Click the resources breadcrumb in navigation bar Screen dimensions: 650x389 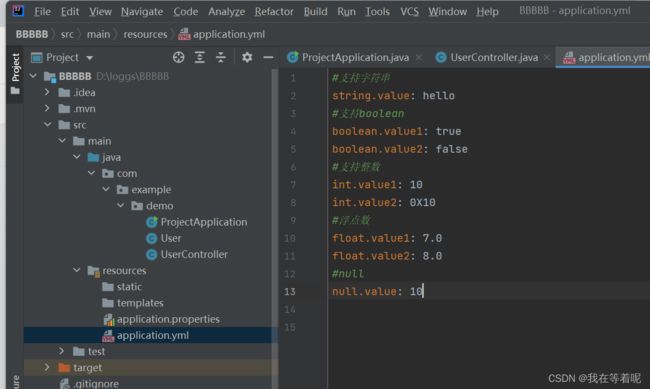[145, 34]
